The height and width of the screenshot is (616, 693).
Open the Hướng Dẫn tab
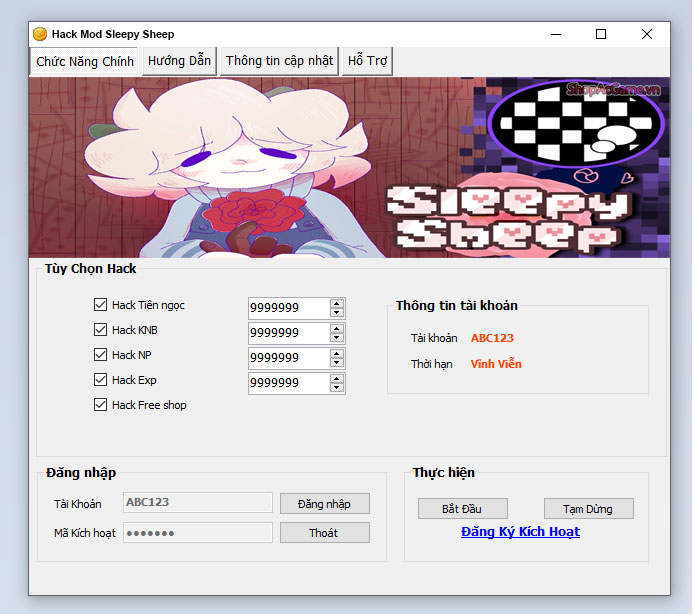[179, 61]
